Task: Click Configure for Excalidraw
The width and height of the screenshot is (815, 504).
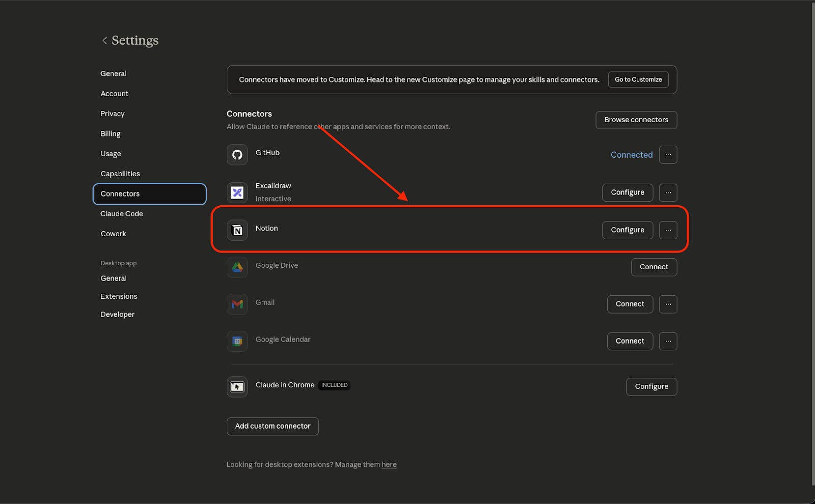Action: pyautogui.click(x=628, y=192)
